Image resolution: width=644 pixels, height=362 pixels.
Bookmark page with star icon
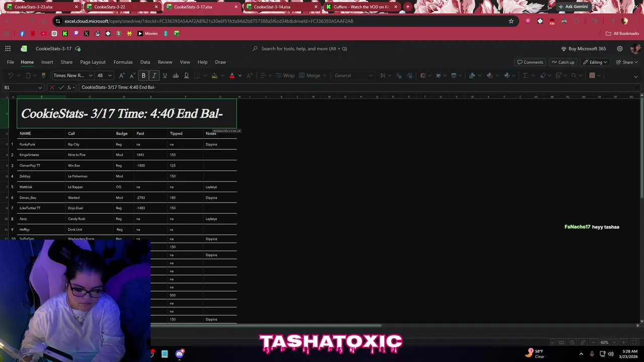511,21
